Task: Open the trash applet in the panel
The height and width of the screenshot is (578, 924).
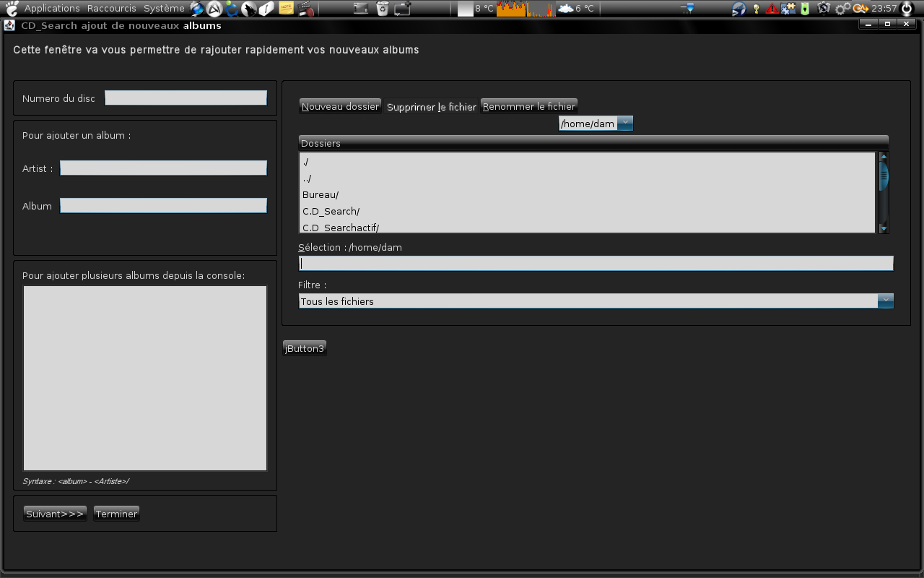Action: (x=381, y=9)
